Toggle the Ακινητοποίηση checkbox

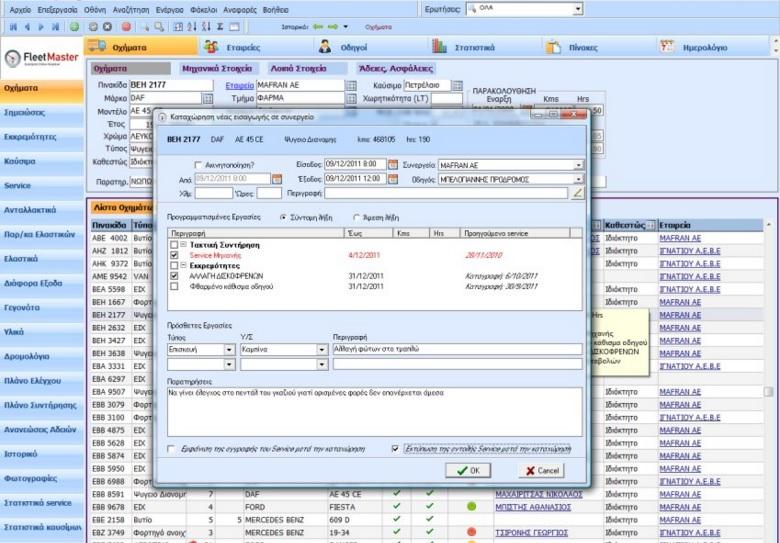pyautogui.click(x=198, y=165)
